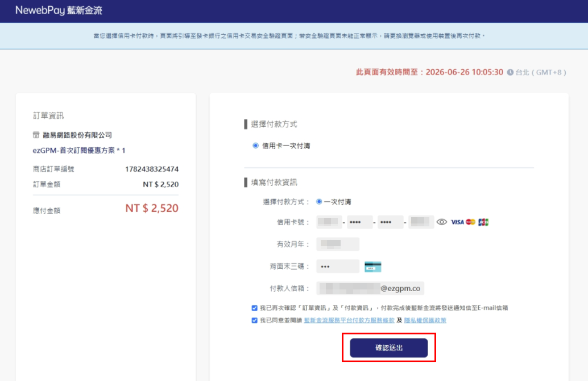588x381 pixels.
Task: Click the NewebPay 藍新金流 logo
Action: (59, 10)
